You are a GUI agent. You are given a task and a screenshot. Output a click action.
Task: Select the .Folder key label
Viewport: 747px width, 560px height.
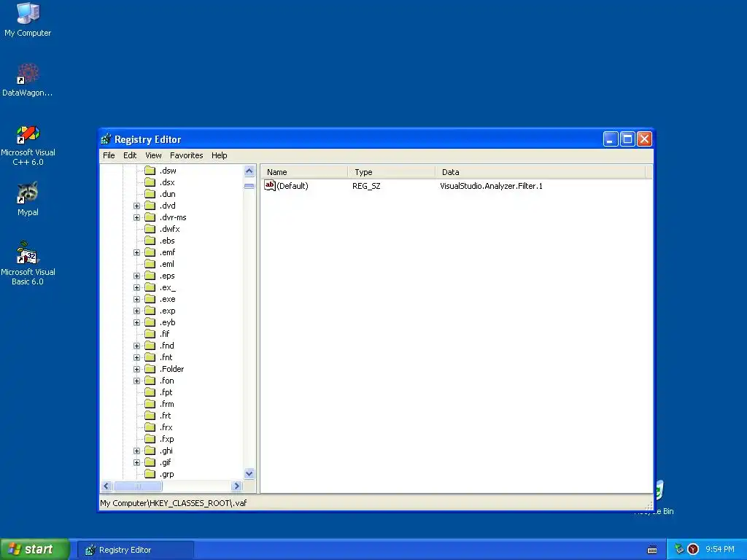coord(171,369)
